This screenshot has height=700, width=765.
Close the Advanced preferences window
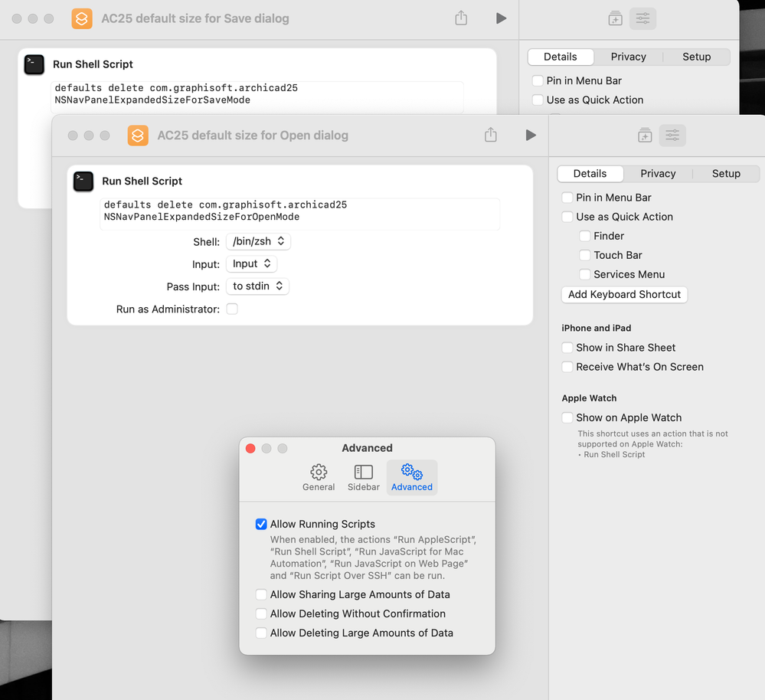(x=250, y=448)
